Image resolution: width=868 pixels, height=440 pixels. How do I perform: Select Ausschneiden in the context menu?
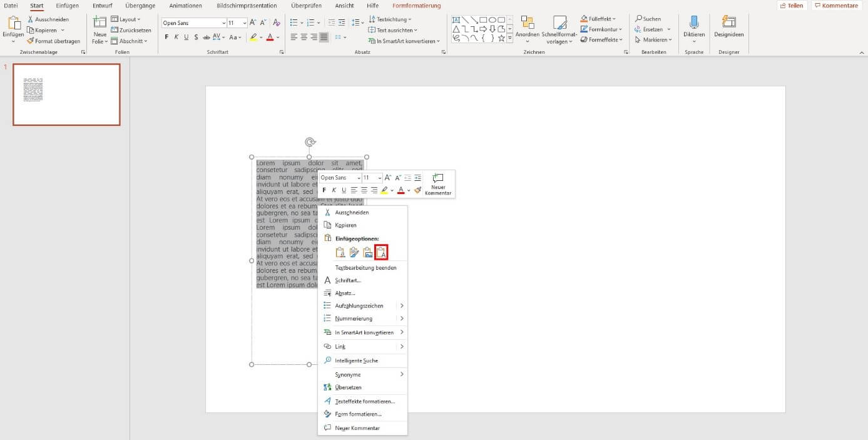click(x=363, y=212)
